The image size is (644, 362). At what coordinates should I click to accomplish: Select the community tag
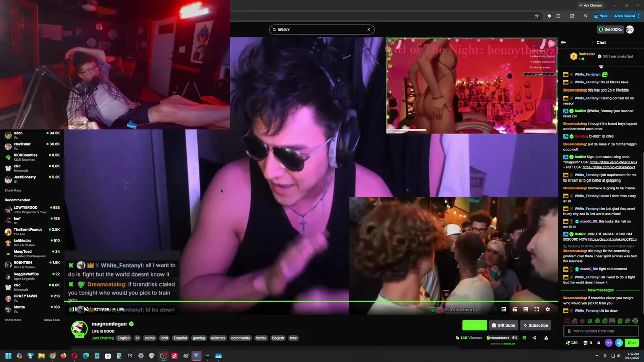click(x=240, y=338)
